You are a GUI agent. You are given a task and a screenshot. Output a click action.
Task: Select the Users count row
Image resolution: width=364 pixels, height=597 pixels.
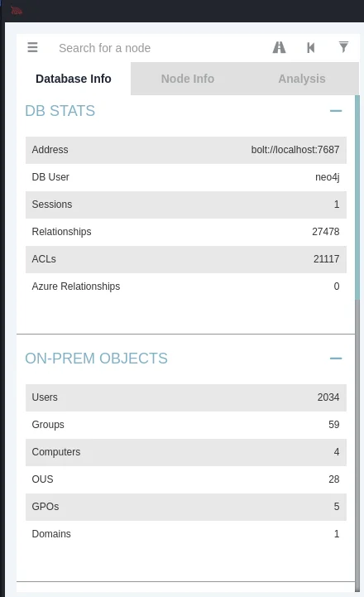coord(186,397)
